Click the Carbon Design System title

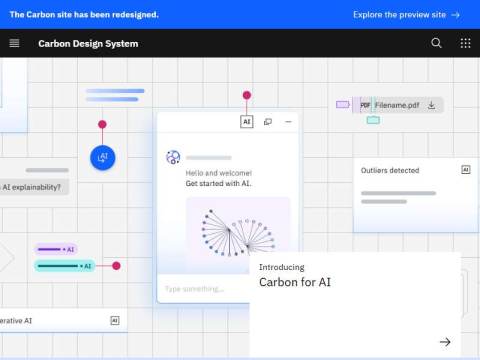coord(88,44)
